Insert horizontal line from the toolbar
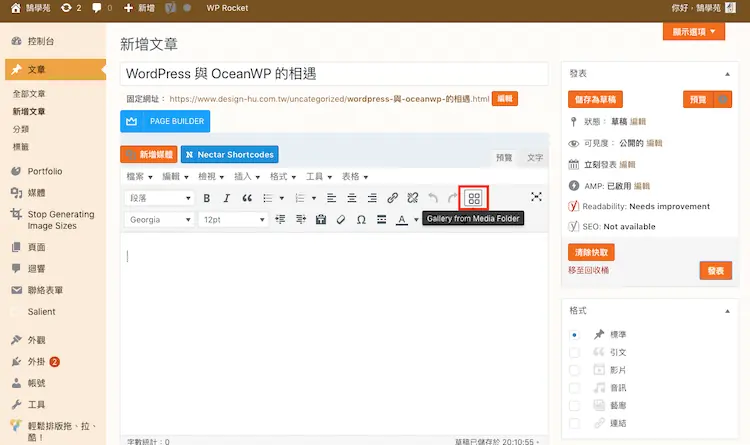The image size is (750, 445). (x=381, y=220)
